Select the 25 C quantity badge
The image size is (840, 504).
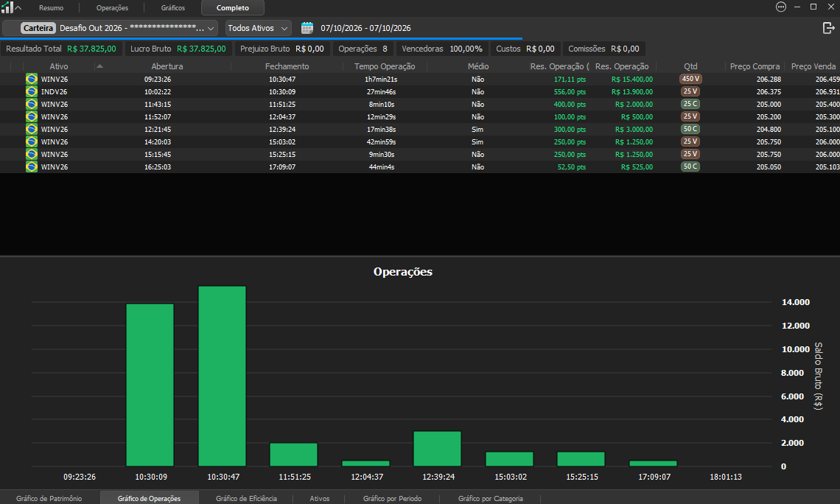pyautogui.click(x=690, y=104)
